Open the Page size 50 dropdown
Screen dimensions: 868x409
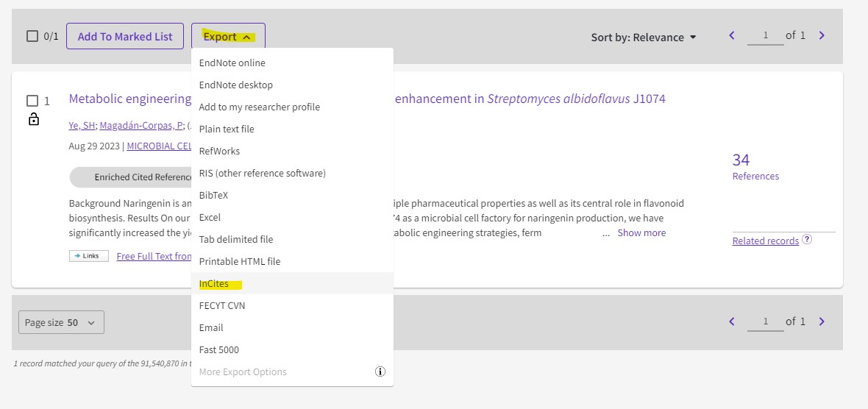pos(61,322)
